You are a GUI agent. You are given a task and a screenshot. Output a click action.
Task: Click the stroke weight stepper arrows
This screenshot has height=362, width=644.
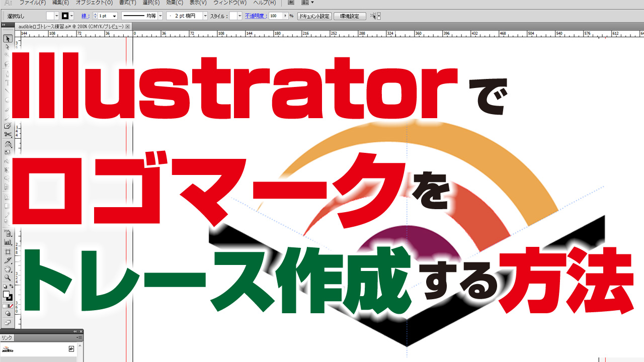[x=95, y=16]
